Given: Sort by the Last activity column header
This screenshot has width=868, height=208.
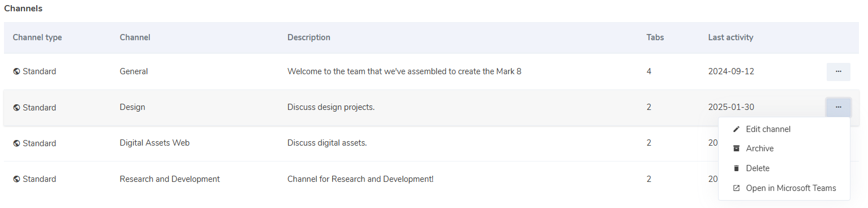Looking at the screenshot, I should click(x=731, y=37).
